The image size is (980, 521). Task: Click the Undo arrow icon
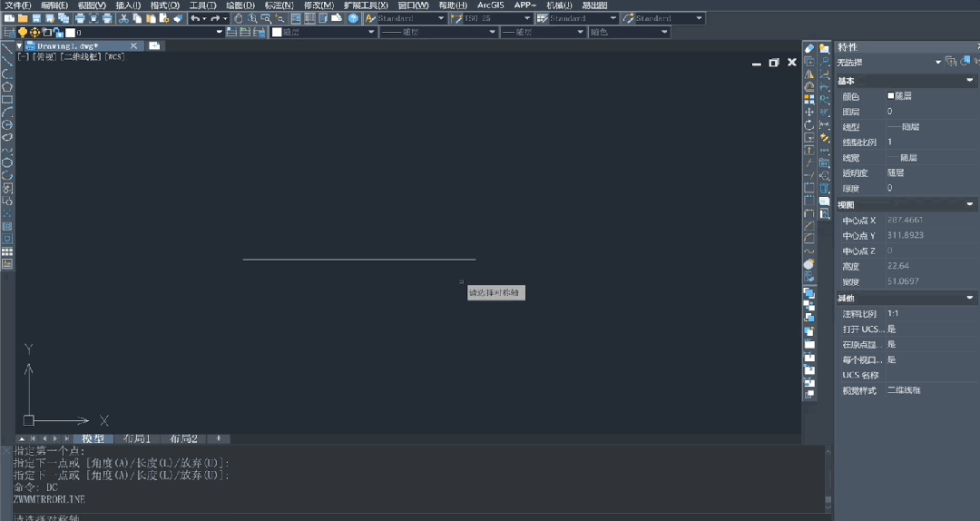pyautogui.click(x=194, y=18)
